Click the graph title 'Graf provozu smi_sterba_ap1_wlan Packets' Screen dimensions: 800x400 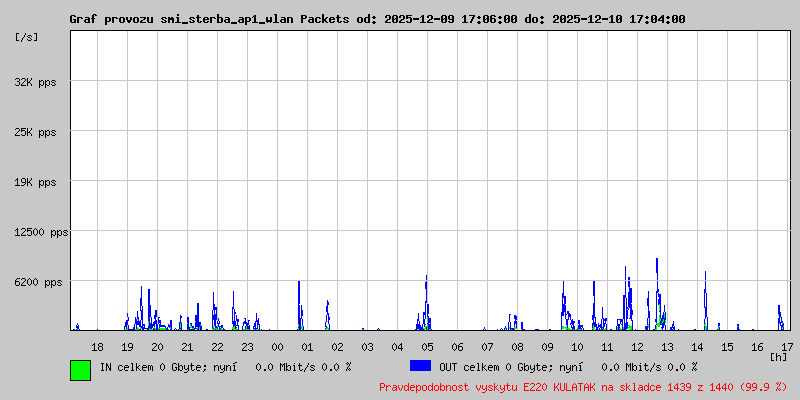click(209, 19)
